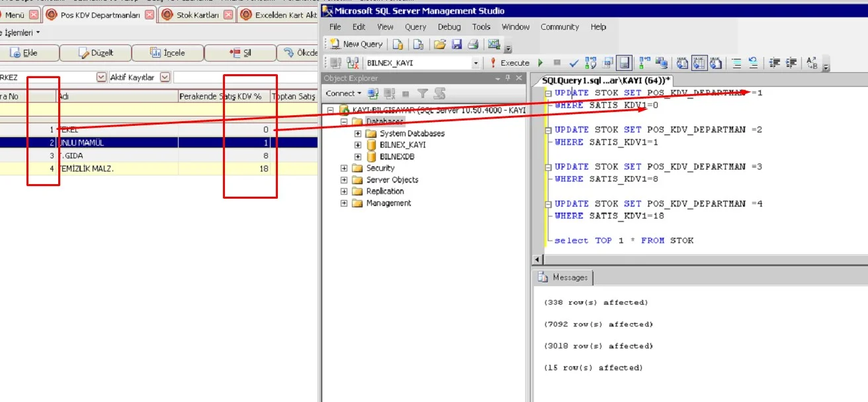Switch to Pos KDV Departmanları tab
868x402 pixels.
[x=100, y=15]
